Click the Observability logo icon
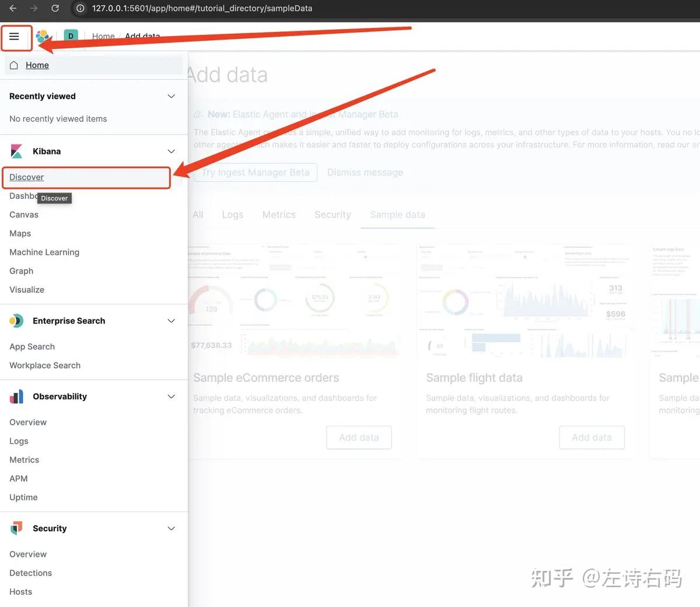The image size is (700, 607). pos(16,397)
